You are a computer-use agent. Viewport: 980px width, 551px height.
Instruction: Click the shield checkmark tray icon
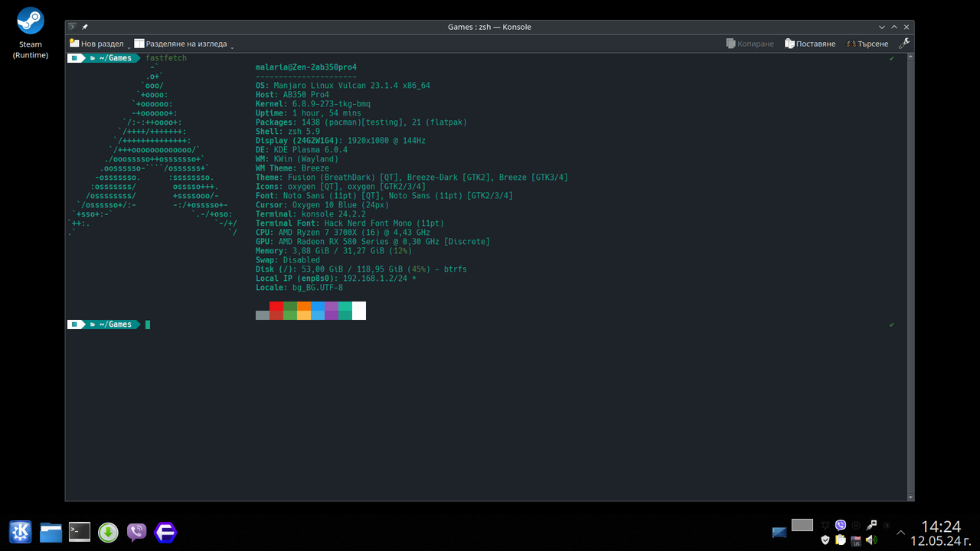[x=825, y=540]
